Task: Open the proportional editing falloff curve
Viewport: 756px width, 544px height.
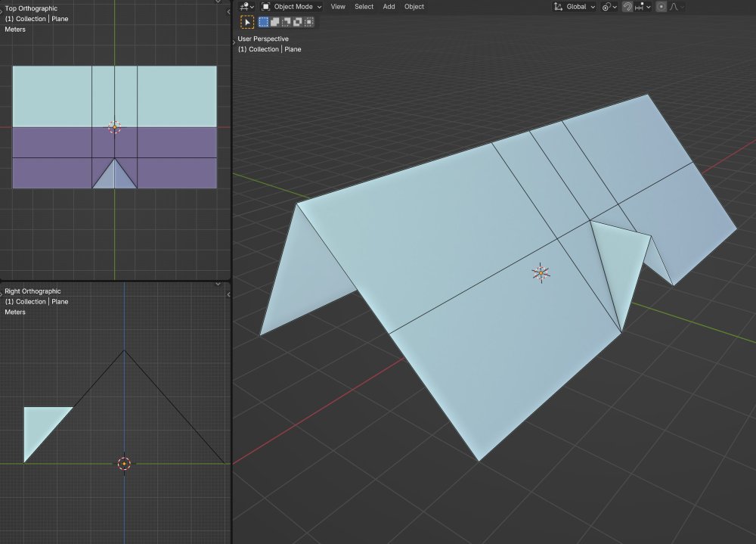Action: [677, 7]
